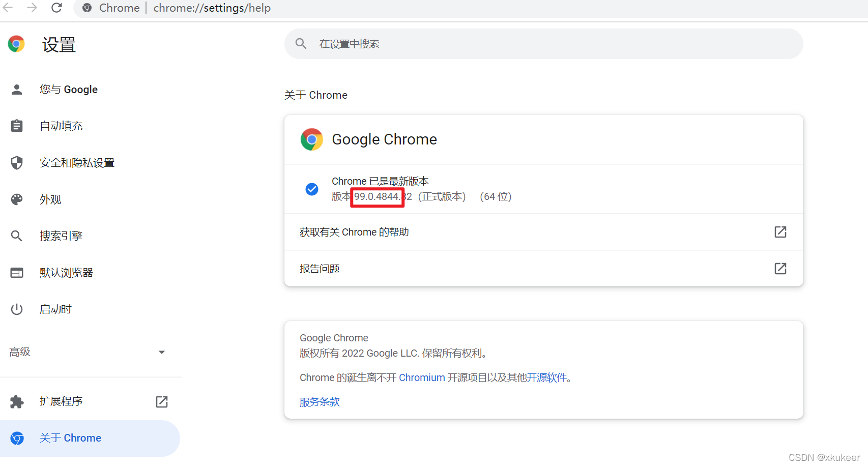The width and height of the screenshot is (868, 466).
Task: Click the (64 位) text
Action: pyautogui.click(x=496, y=197)
